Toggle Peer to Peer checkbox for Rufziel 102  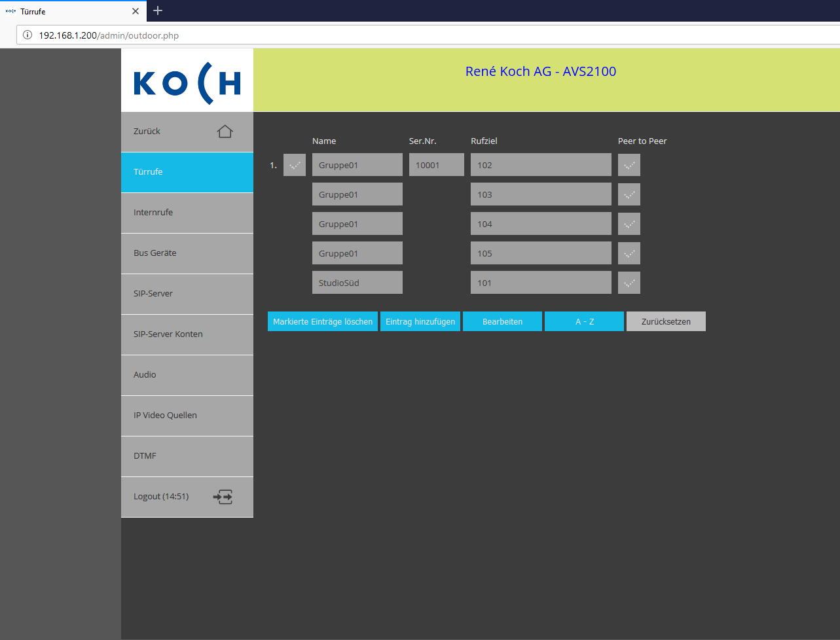[x=629, y=165]
